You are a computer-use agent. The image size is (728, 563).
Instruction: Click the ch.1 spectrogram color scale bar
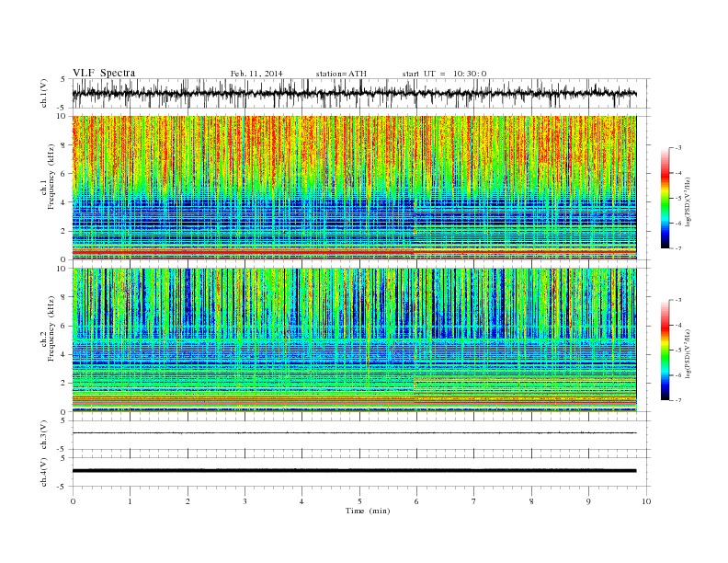tap(665, 199)
